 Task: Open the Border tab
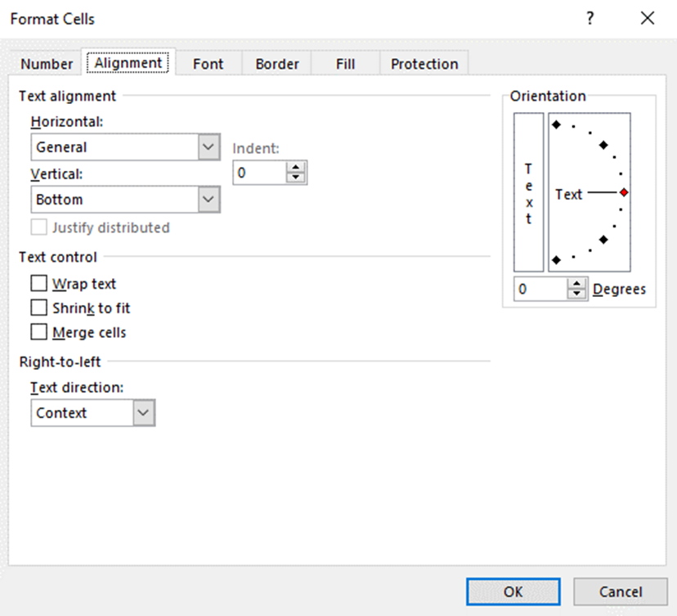(x=277, y=64)
